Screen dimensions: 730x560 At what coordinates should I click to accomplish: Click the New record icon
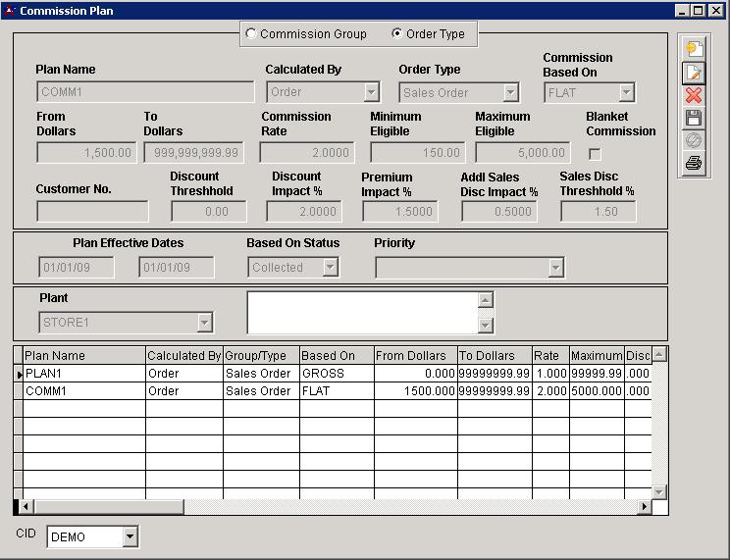(694, 49)
